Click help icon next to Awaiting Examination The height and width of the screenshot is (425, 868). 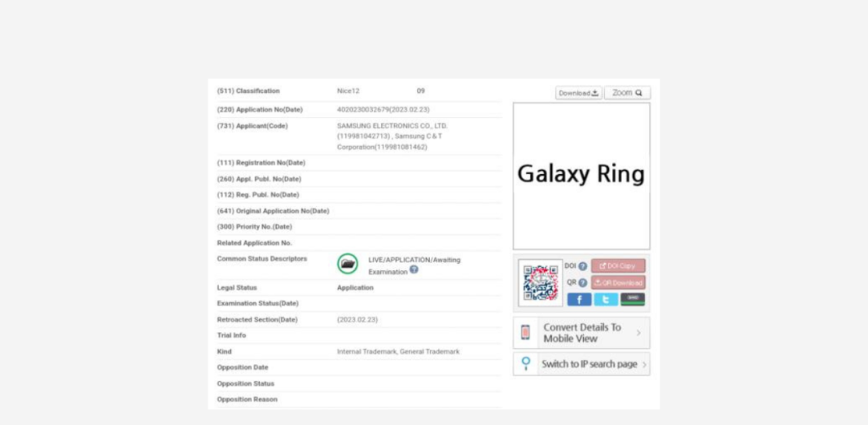(x=414, y=270)
